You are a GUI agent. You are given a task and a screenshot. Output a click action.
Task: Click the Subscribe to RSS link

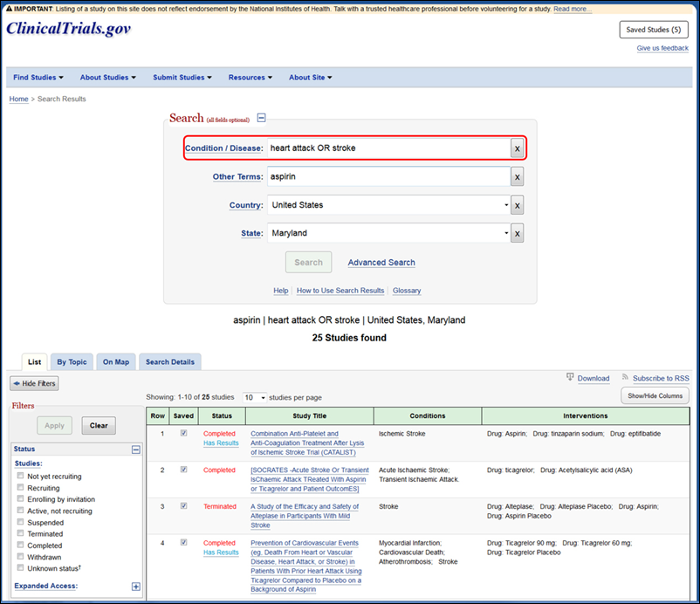(x=661, y=379)
